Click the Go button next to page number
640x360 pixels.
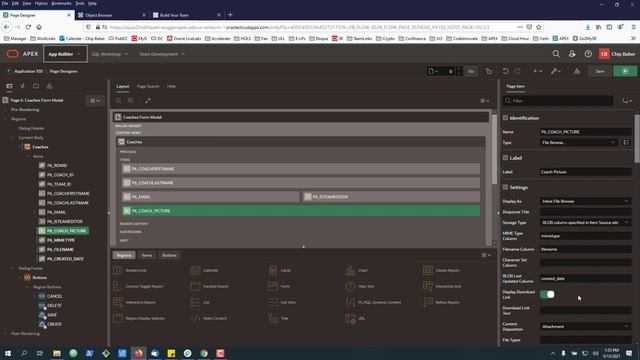471,71
